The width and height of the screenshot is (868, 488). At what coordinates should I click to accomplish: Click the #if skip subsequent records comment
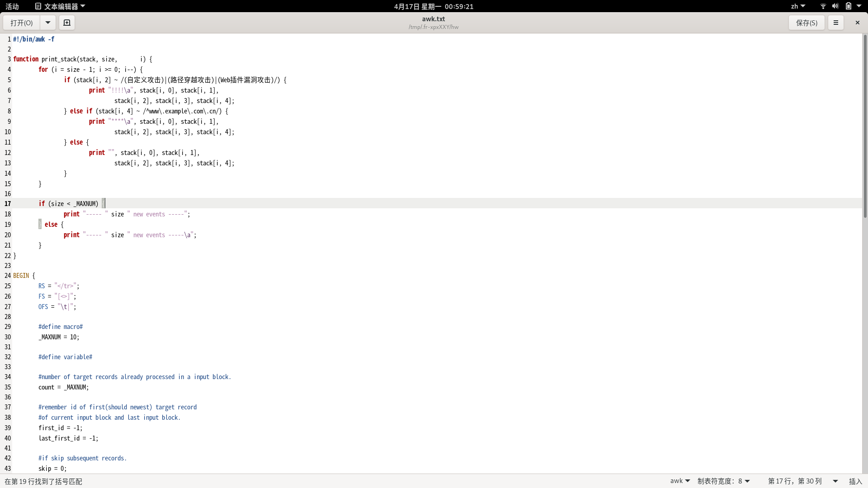(83, 458)
